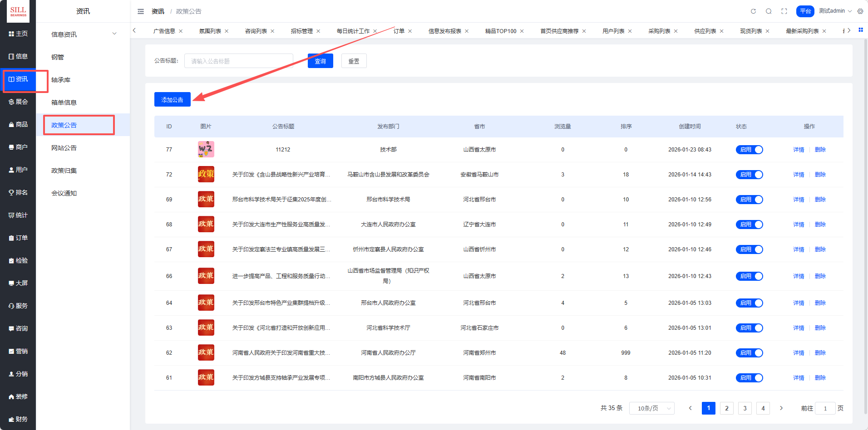Click 详情 link for ID 72
868x430 pixels.
tap(799, 175)
